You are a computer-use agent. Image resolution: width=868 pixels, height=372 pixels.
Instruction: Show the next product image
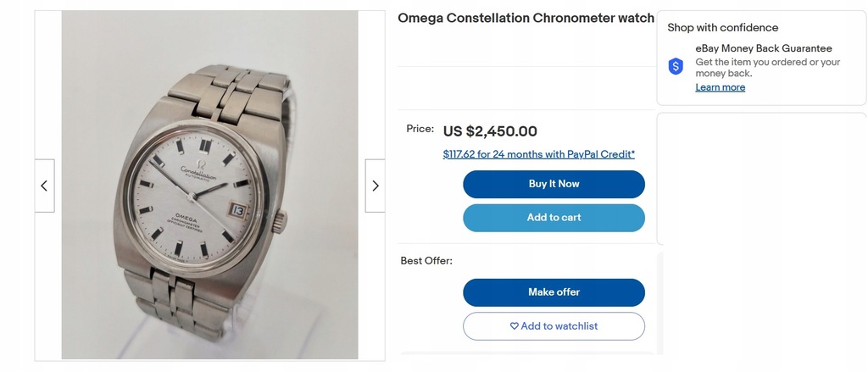tap(375, 186)
